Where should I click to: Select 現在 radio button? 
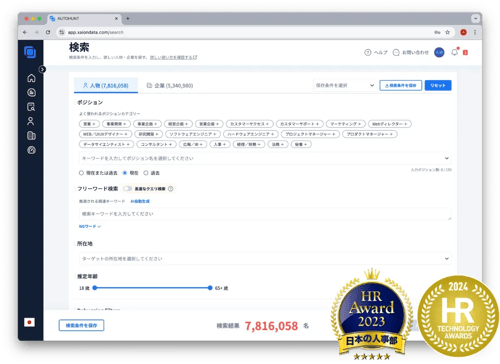[x=125, y=173]
